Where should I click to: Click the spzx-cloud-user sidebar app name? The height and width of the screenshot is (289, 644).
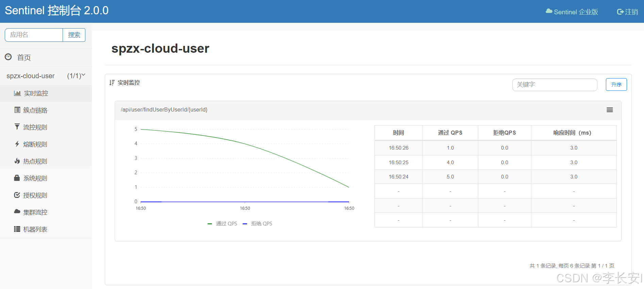coord(31,76)
